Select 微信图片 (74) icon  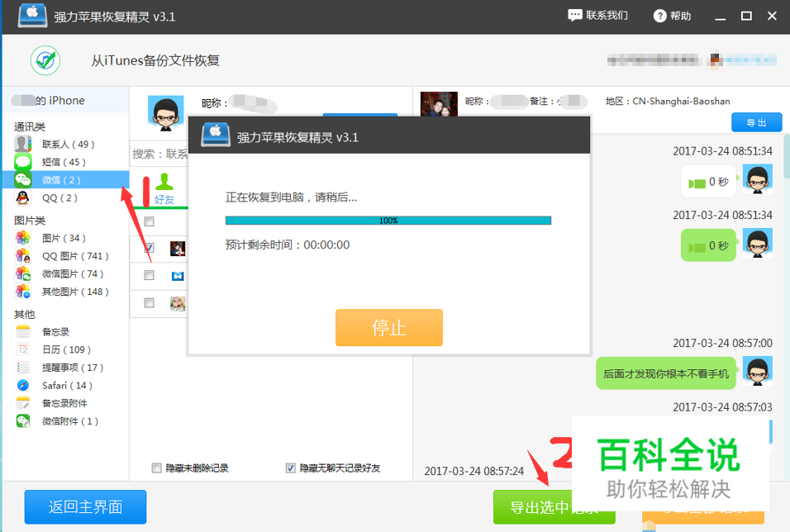click(22, 273)
